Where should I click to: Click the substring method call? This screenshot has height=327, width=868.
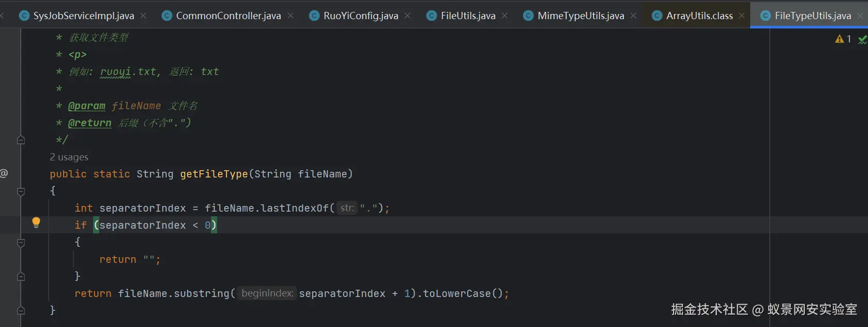click(202, 293)
